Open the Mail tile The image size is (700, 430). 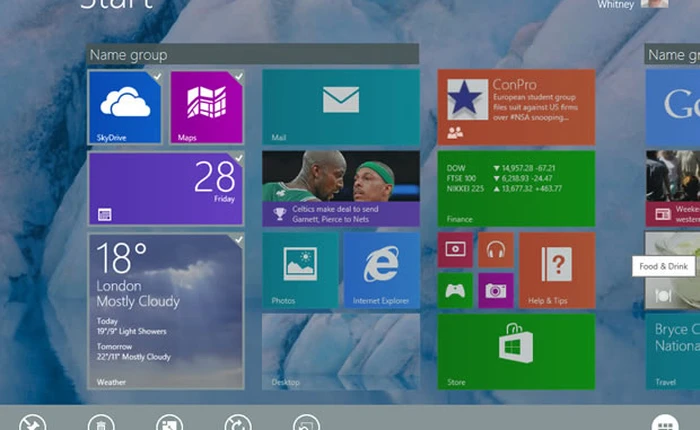coord(341,107)
